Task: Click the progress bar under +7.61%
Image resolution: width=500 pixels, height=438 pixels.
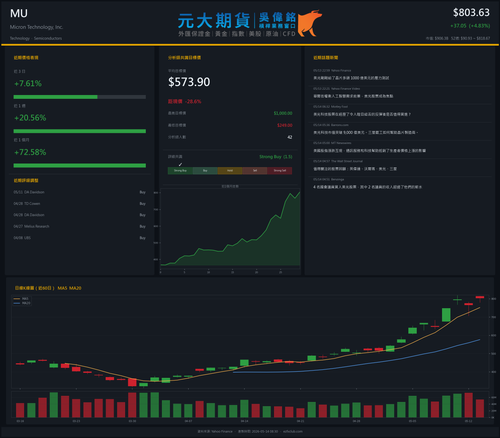Action: coord(80,97)
